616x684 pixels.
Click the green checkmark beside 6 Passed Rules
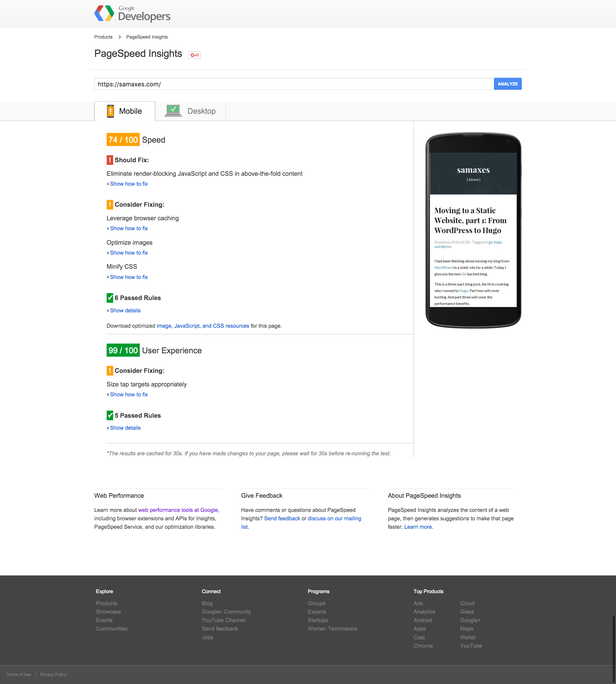pyautogui.click(x=110, y=298)
